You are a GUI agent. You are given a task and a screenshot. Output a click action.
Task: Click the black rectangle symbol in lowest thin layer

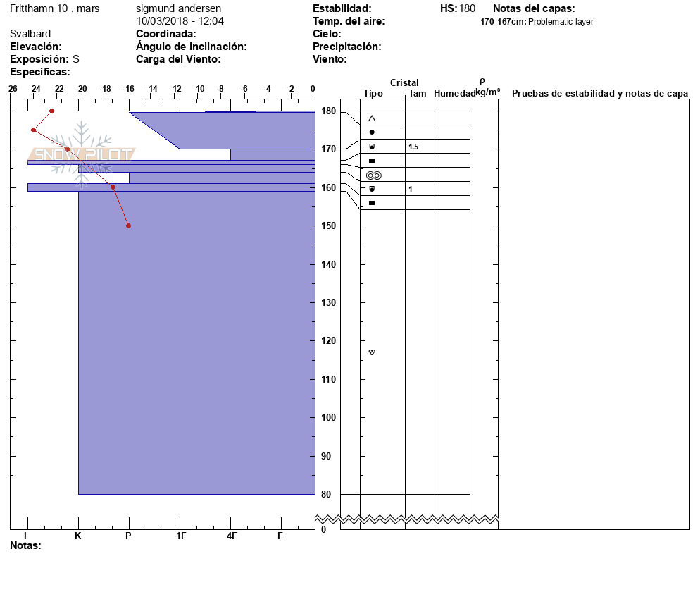[372, 203]
